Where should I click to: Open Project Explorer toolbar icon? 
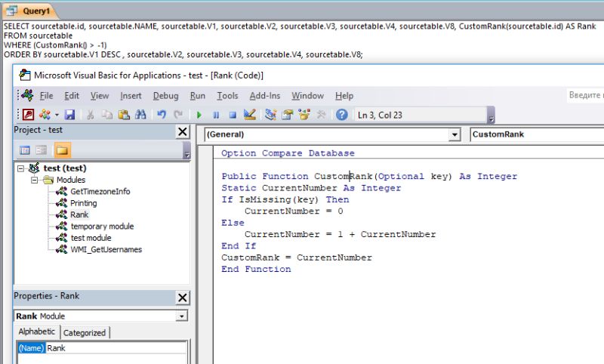271,114
